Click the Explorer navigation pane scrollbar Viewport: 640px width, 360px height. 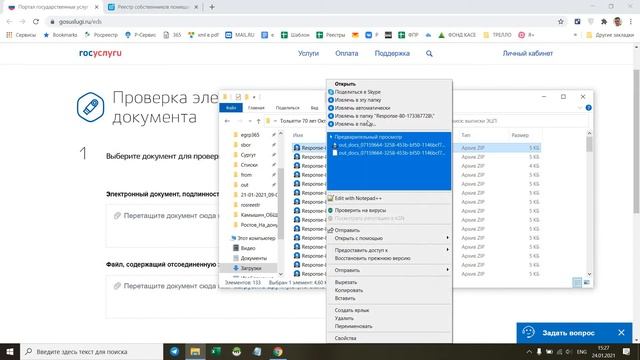point(280,203)
